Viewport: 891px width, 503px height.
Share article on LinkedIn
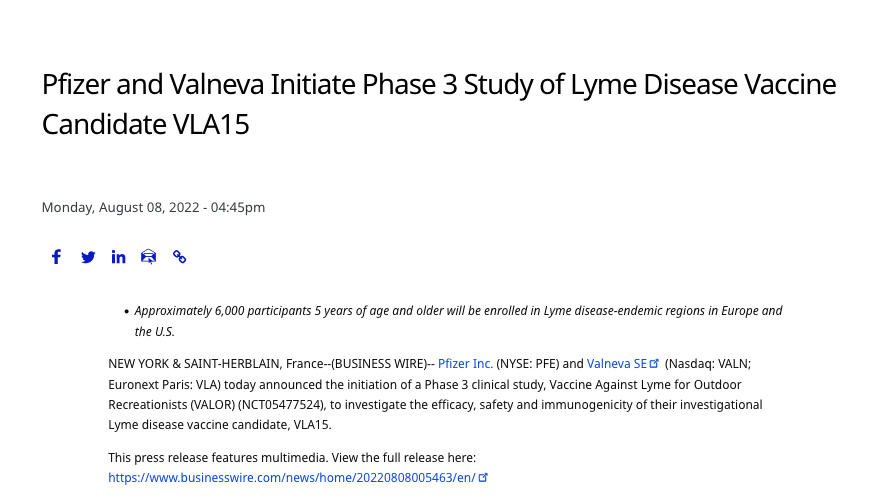(x=118, y=257)
